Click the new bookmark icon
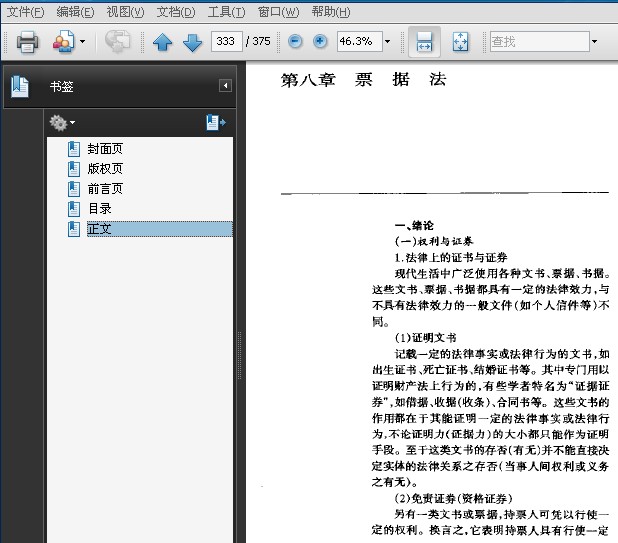The width and height of the screenshot is (618, 543). click(x=216, y=122)
